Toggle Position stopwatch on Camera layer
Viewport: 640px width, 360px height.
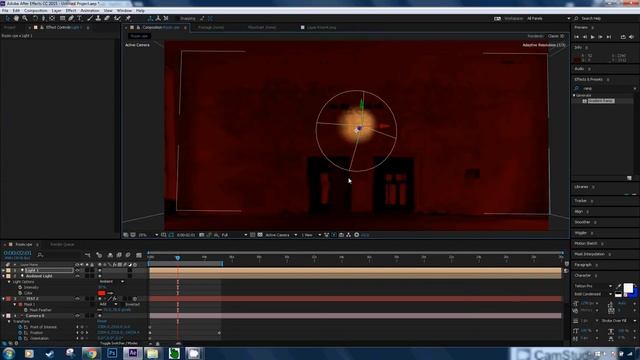pyautogui.click(x=20, y=333)
